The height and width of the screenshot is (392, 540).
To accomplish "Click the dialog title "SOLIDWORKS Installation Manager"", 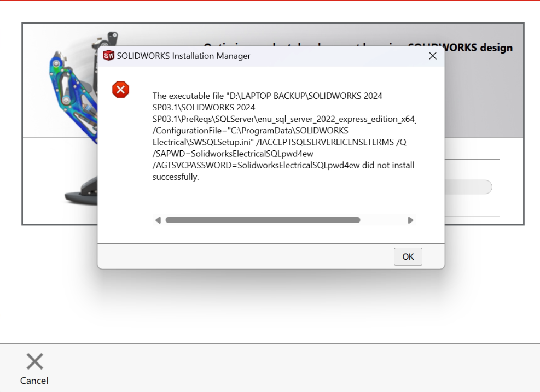I will tap(184, 56).
